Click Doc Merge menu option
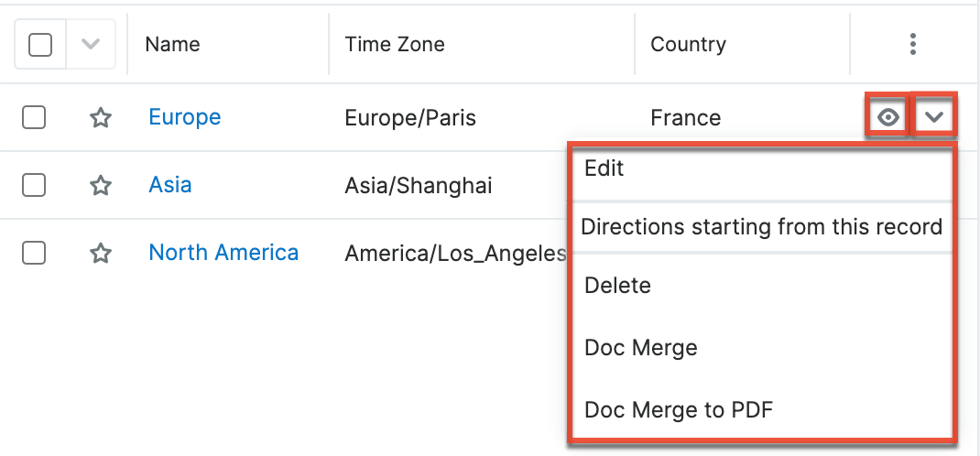This screenshot has height=456, width=980. pos(641,348)
